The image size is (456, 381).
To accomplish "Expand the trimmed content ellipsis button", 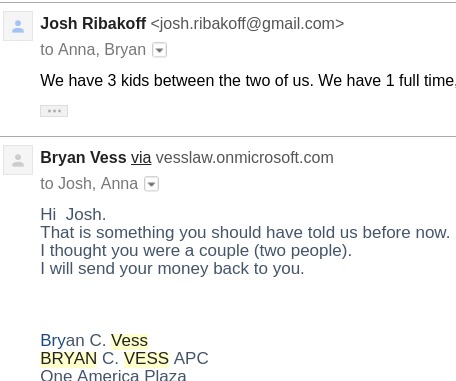I will pyautogui.click(x=54, y=111).
